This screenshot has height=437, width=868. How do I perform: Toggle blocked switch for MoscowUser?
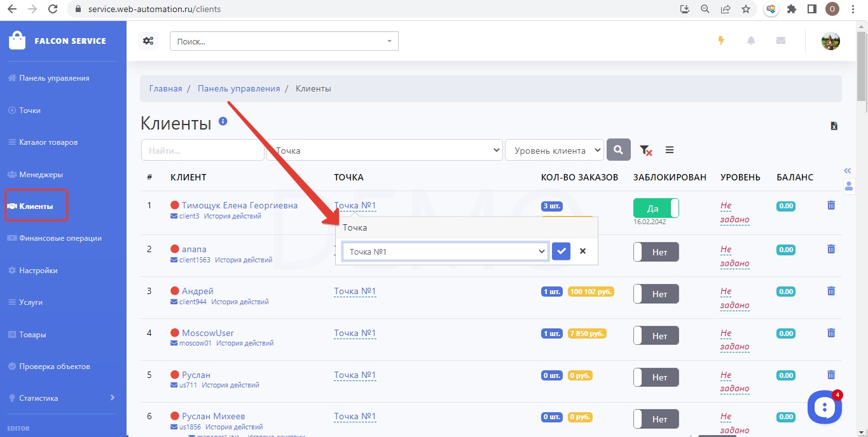point(656,335)
